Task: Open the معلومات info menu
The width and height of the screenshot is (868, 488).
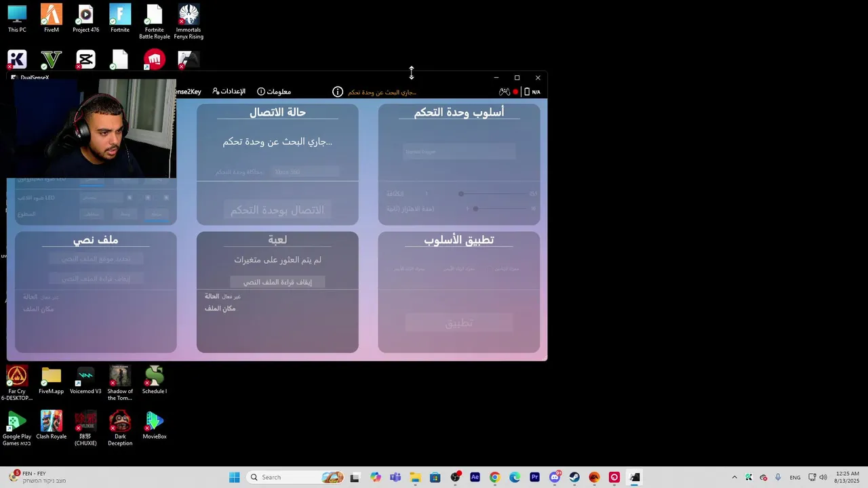Action: click(x=274, y=91)
